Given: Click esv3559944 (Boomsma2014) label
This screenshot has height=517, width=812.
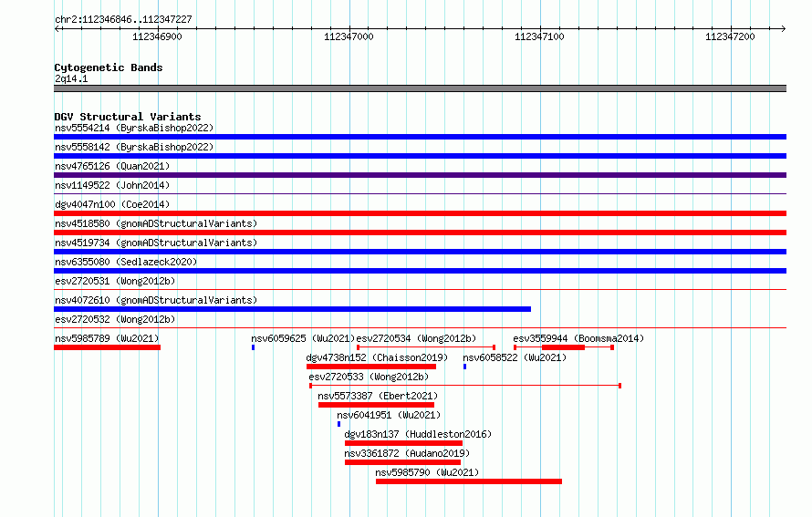Looking at the screenshot, I should pyautogui.click(x=578, y=338).
